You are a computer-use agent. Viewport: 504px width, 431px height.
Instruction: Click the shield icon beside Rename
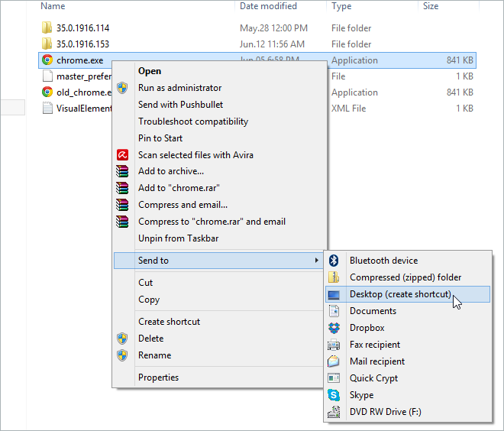[122, 355]
